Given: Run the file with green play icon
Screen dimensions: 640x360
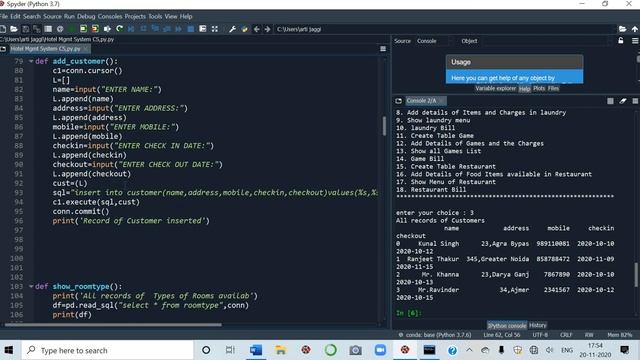Looking at the screenshot, I should pos(72,29).
